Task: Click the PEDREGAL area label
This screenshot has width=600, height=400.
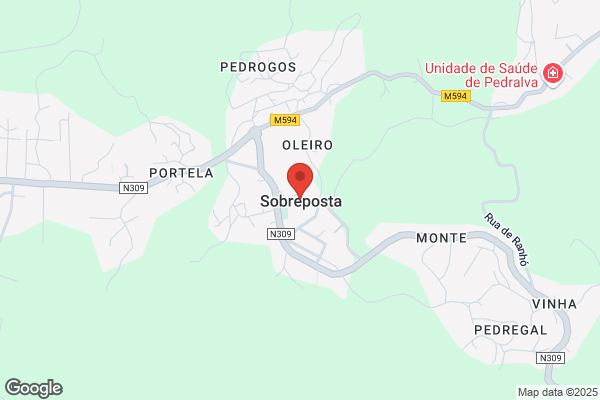Action: click(511, 330)
